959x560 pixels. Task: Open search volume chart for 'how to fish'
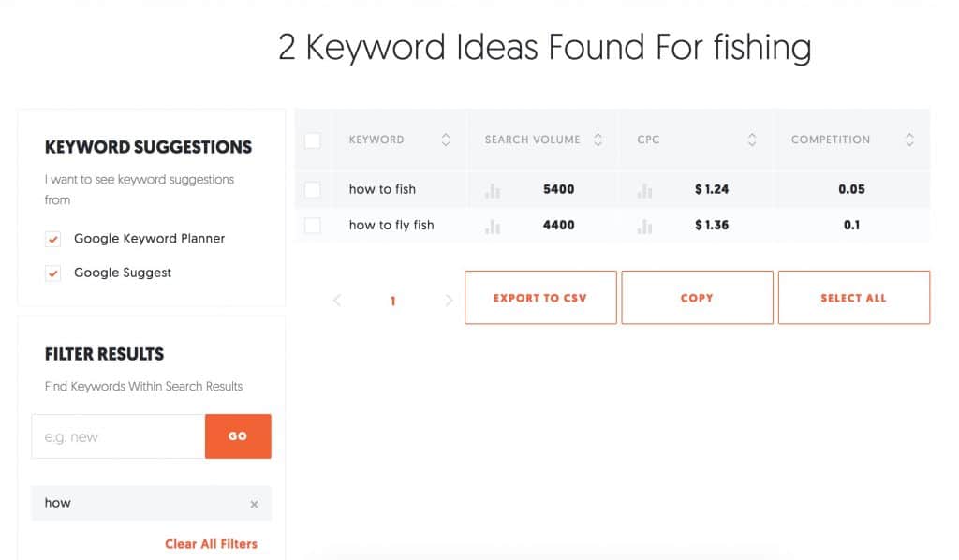tap(493, 191)
